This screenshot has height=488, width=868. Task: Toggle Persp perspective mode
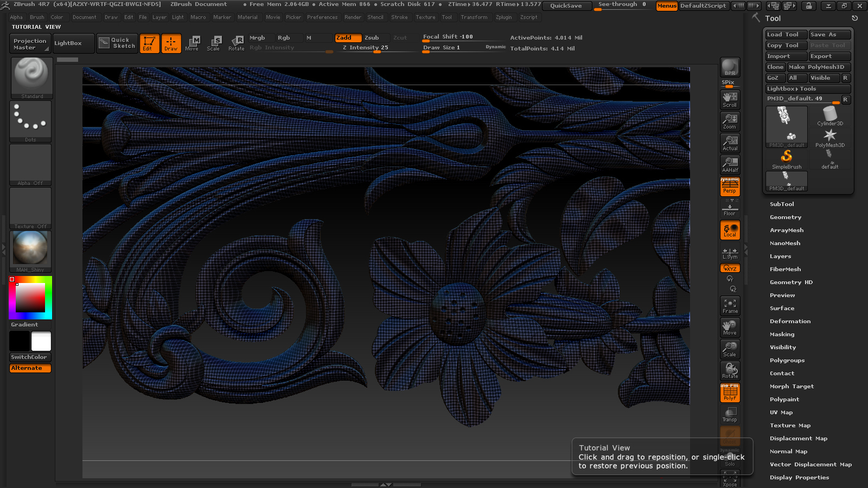730,187
